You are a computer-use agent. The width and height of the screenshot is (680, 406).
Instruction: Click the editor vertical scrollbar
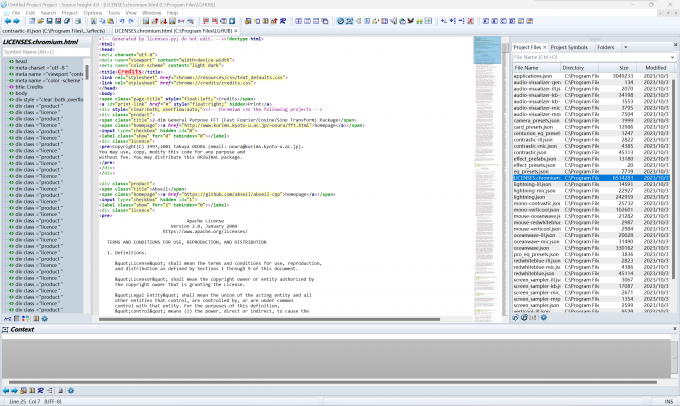tap(503, 180)
